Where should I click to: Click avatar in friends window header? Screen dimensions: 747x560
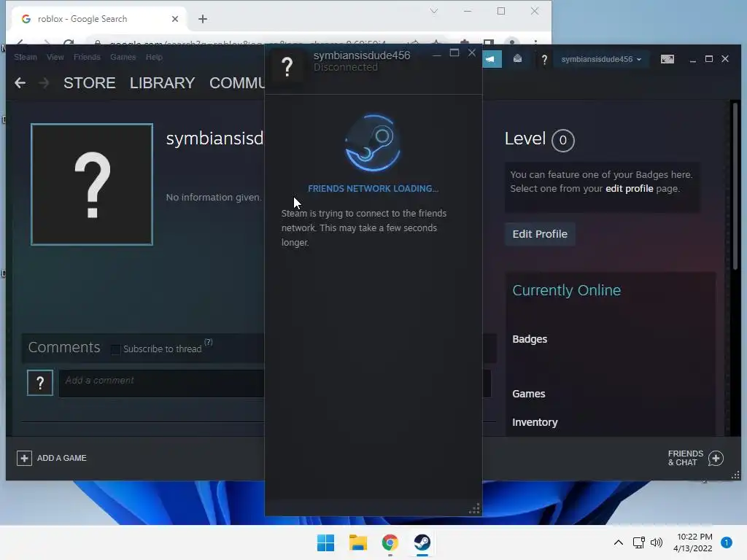point(287,66)
